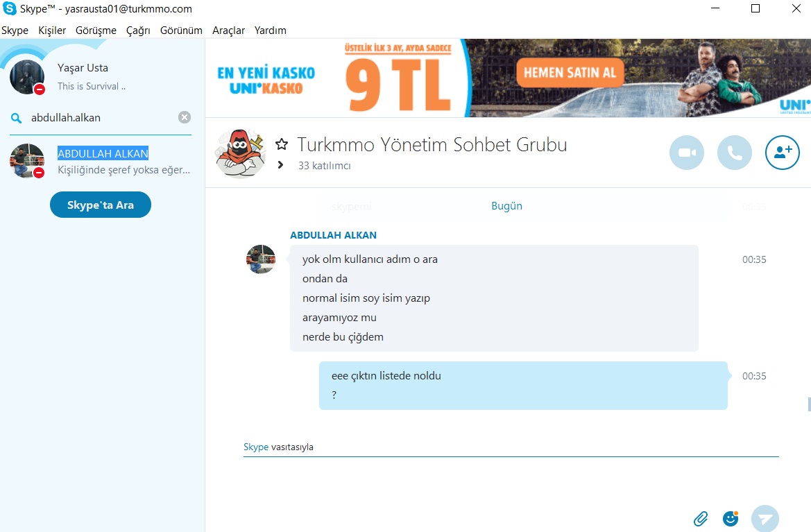Click the message 'nerde bu çiğdem'
Screen dimensions: 811x532
pos(343,337)
